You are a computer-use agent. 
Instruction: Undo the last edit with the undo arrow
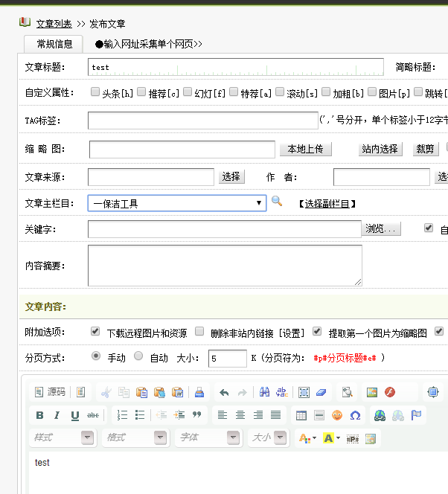(x=224, y=392)
